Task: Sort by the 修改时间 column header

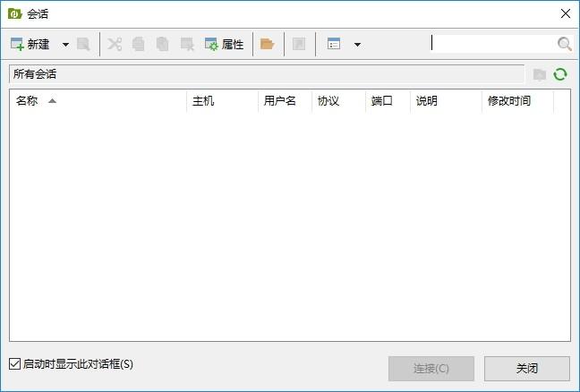Action: pyautogui.click(x=518, y=100)
